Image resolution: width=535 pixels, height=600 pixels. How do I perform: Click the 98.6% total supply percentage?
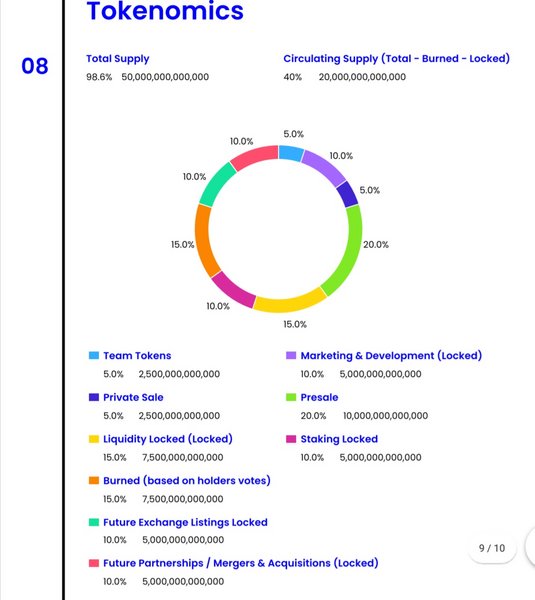(x=99, y=77)
